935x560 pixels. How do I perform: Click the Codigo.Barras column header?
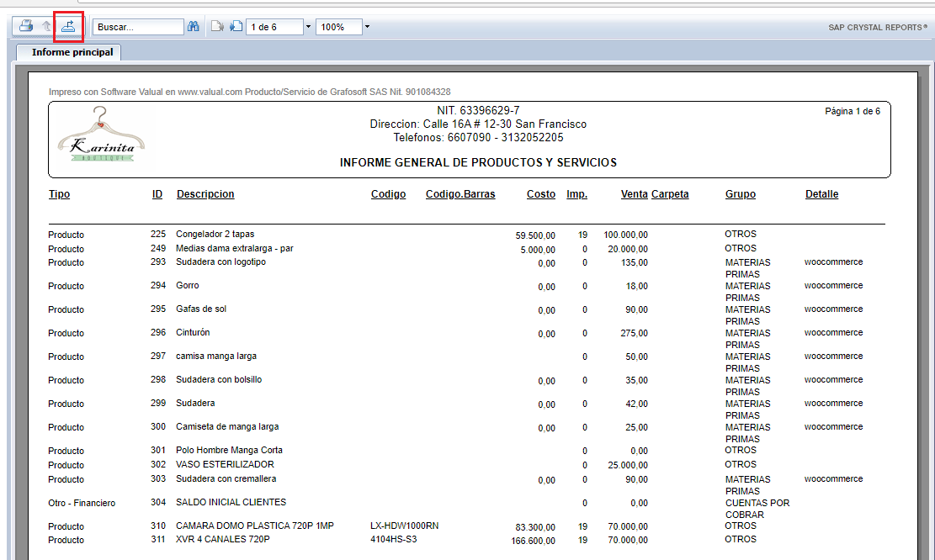(460, 194)
